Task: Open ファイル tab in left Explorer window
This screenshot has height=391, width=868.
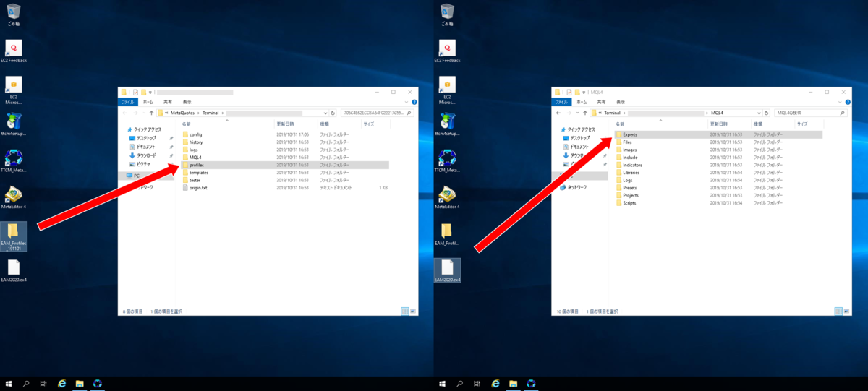Action: coord(129,103)
